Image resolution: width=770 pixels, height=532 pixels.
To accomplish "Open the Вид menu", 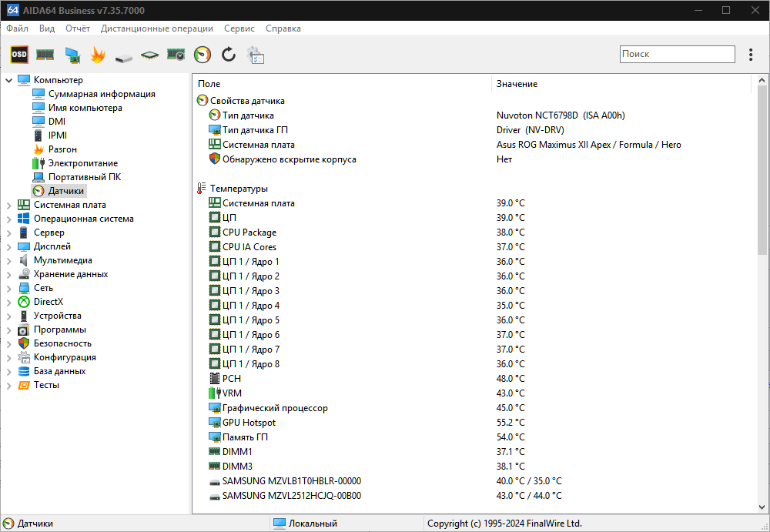I will point(47,28).
